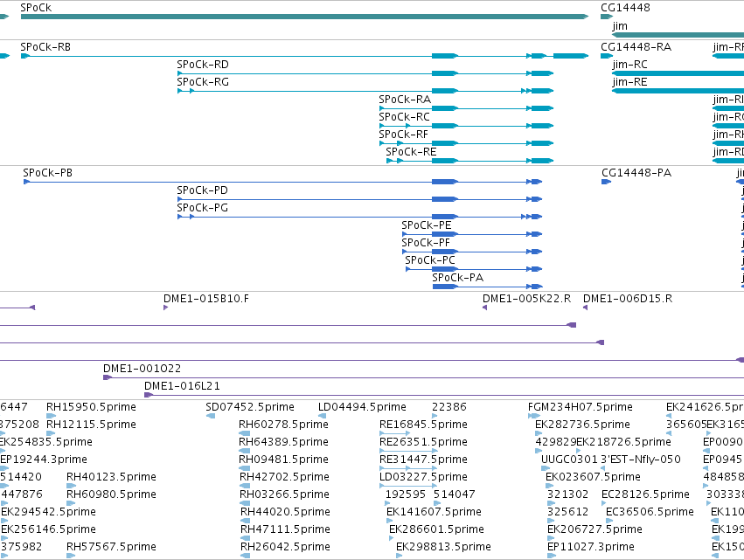The height and width of the screenshot is (560, 744).
Task: Select the SPoCk-RB transcript label
Action: pyautogui.click(x=45, y=47)
